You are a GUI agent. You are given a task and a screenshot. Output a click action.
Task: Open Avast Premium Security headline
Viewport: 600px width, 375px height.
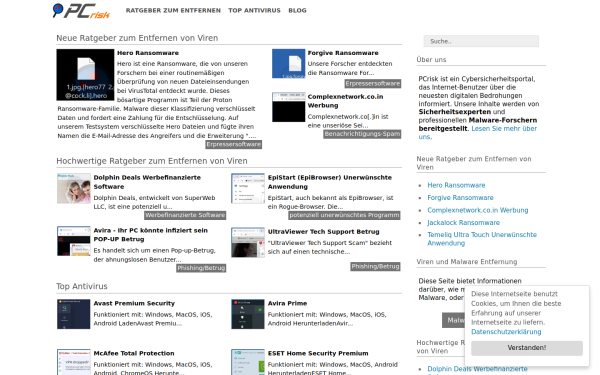coord(134,303)
